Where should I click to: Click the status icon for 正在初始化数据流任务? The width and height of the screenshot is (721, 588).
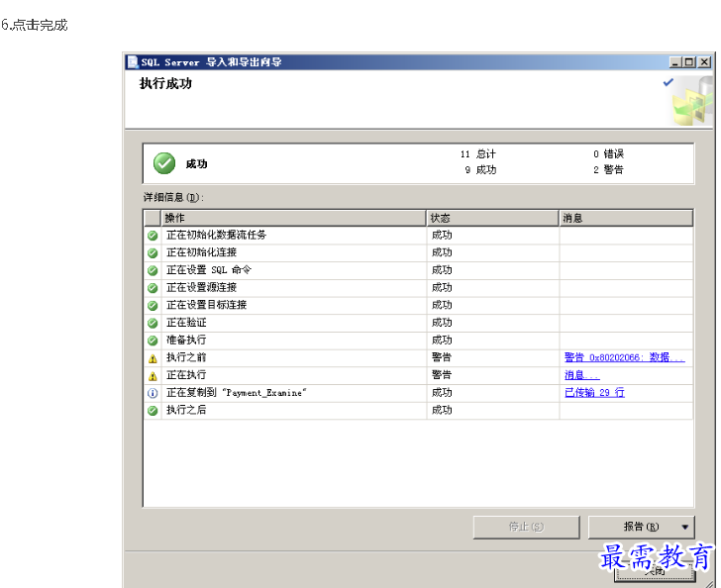(153, 236)
